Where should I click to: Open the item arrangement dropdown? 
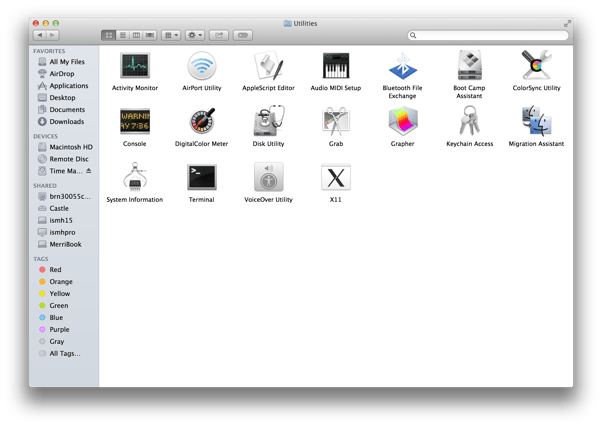(171, 35)
